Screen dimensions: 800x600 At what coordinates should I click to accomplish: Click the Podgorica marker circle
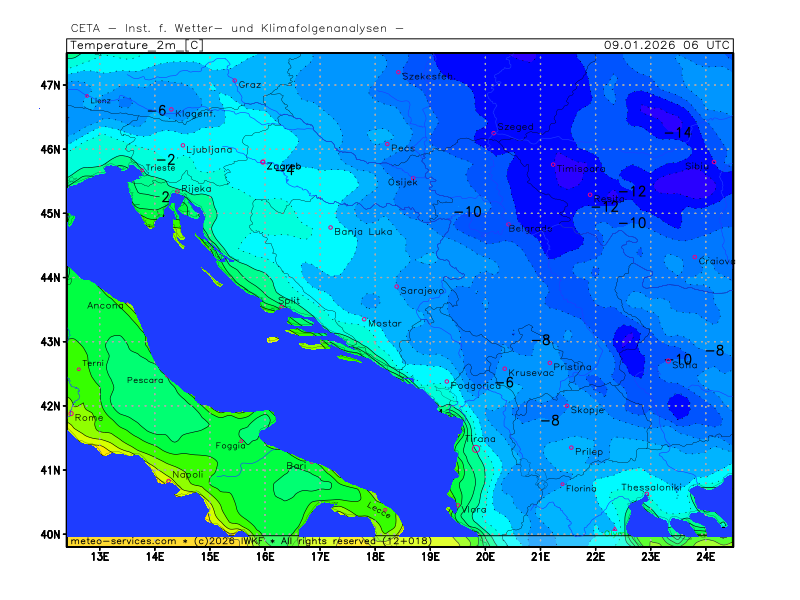pos(447,381)
